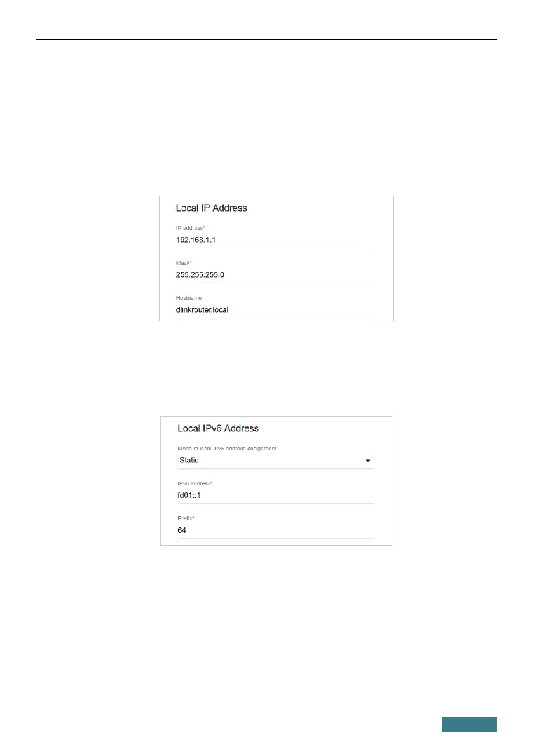The height and width of the screenshot is (756, 534).
Task: Focus the Mask field showing 255.255.255.0
Action: point(273,275)
